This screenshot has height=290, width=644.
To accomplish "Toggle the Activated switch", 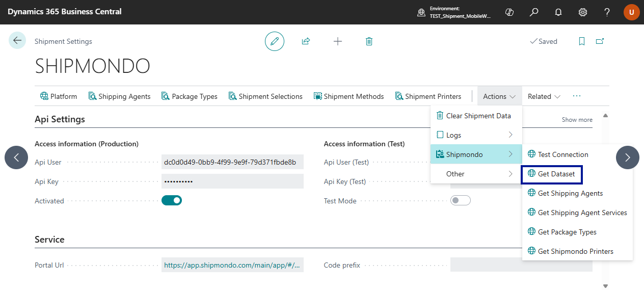I will pyautogui.click(x=172, y=200).
